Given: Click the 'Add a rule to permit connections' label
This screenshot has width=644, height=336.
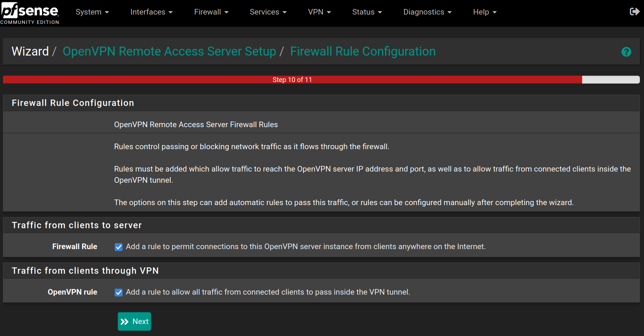Looking at the screenshot, I should [x=306, y=246].
